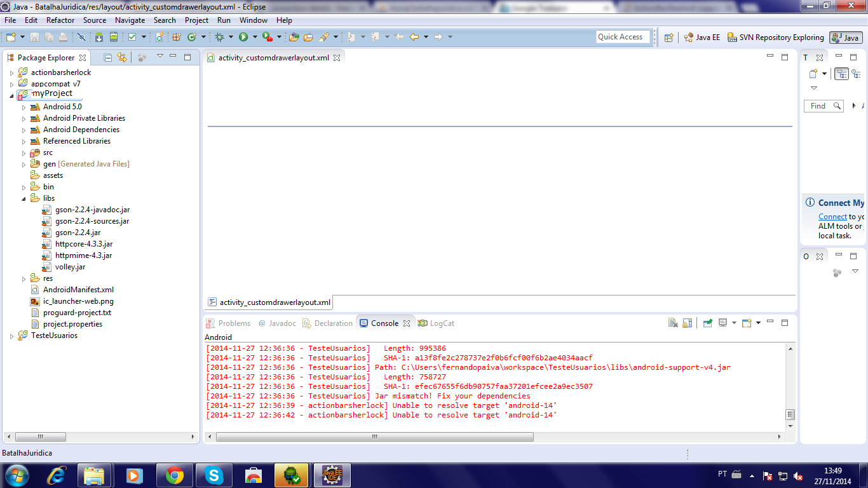Open the Android Virtual Device Manager
This screenshot has width=868, height=488.
(113, 37)
